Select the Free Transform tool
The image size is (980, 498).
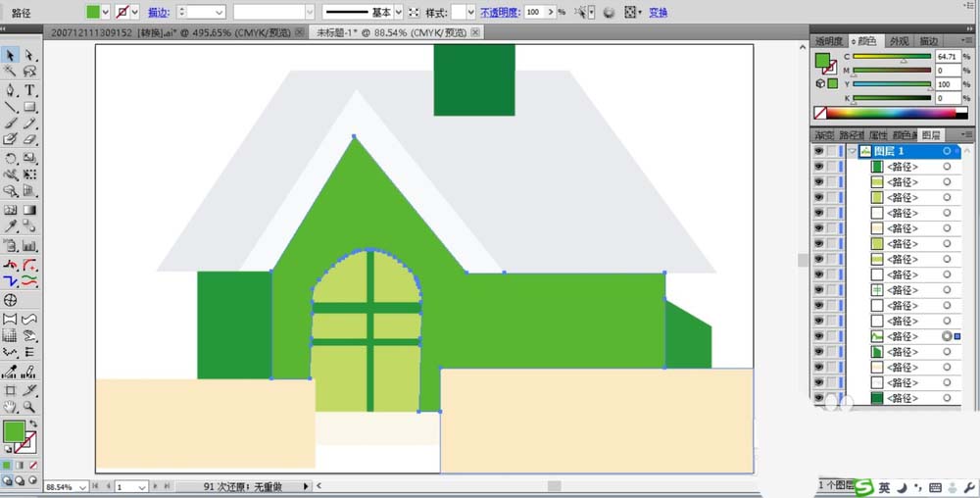(x=29, y=174)
